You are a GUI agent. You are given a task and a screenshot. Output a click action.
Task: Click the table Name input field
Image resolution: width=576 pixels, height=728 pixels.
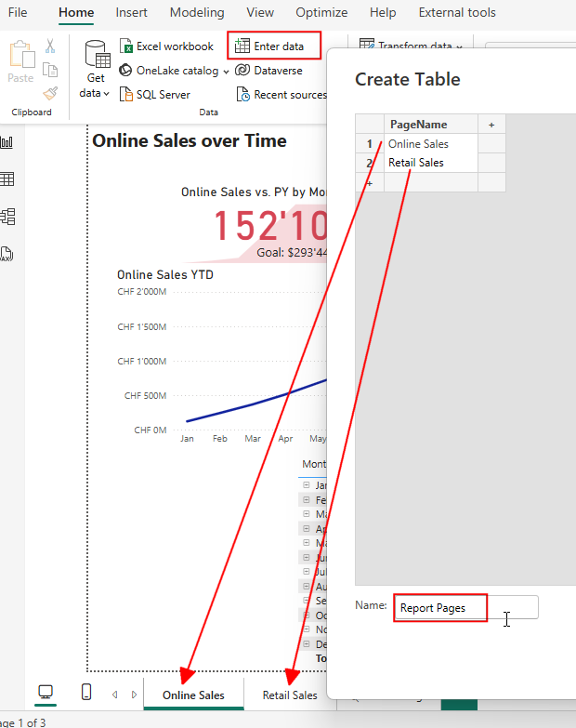click(465, 607)
